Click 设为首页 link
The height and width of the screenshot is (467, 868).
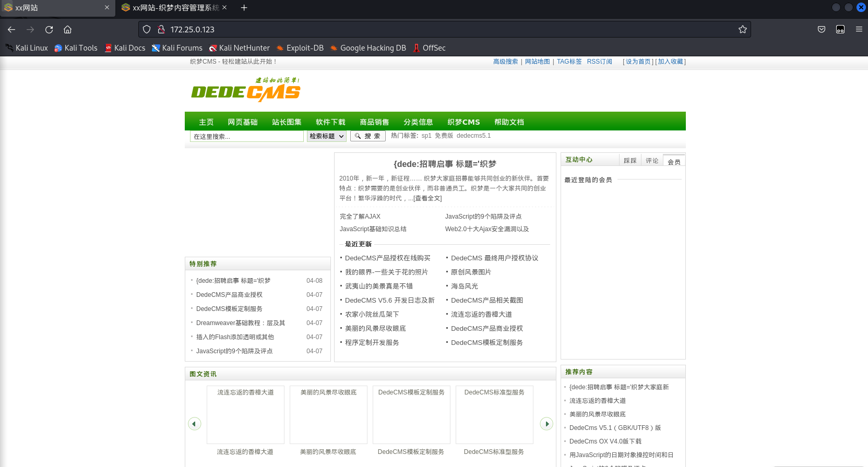(x=638, y=62)
